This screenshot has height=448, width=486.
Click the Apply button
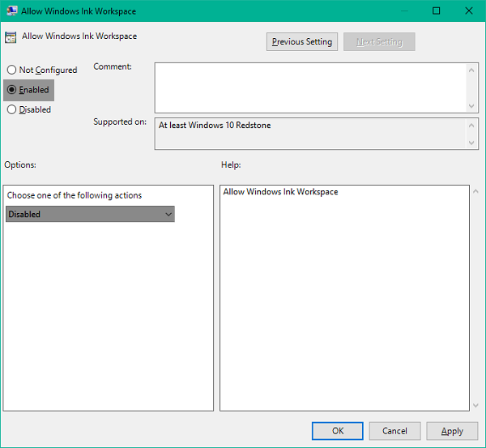[x=452, y=431]
